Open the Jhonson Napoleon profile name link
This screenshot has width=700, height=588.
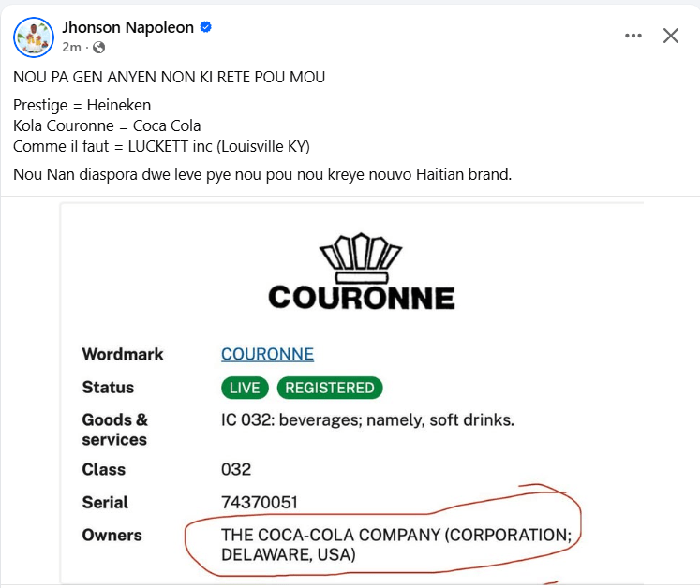(127, 28)
